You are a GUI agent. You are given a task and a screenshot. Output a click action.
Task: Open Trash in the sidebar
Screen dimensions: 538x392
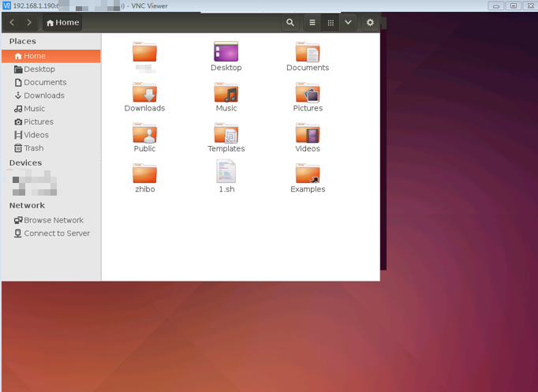pos(51,148)
